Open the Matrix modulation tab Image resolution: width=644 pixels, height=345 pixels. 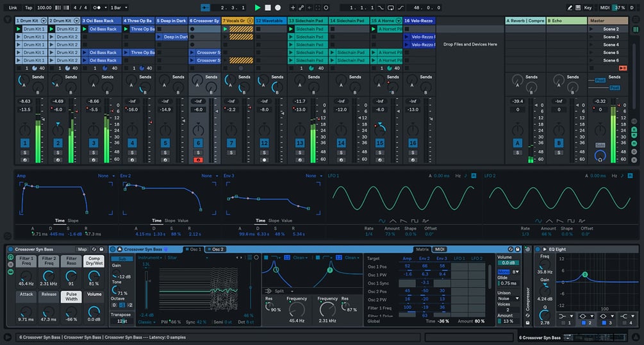(x=422, y=249)
